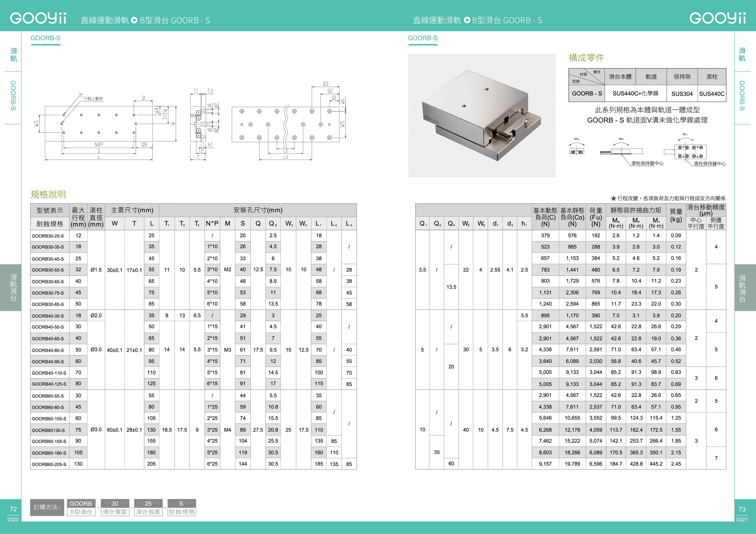Screen dimensions: 756x534
Task: Select the 滑軌滑台 side tab on right
Action: click(745, 288)
